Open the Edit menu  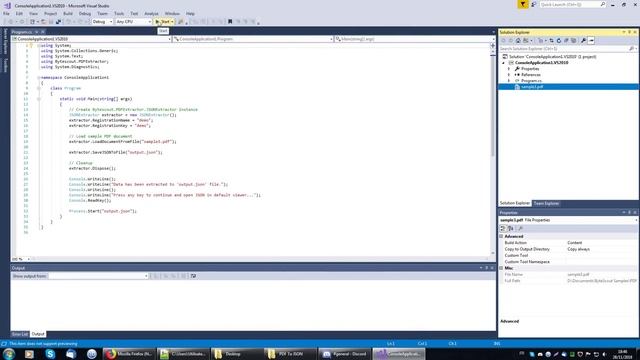[x=19, y=13]
